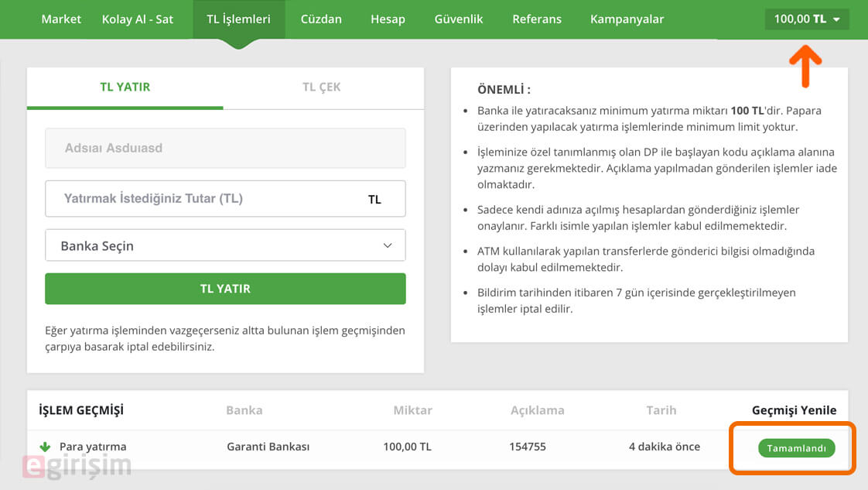Click the Tamamlandı status badge
The height and width of the screenshot is (490, 868).
(797, 448)
